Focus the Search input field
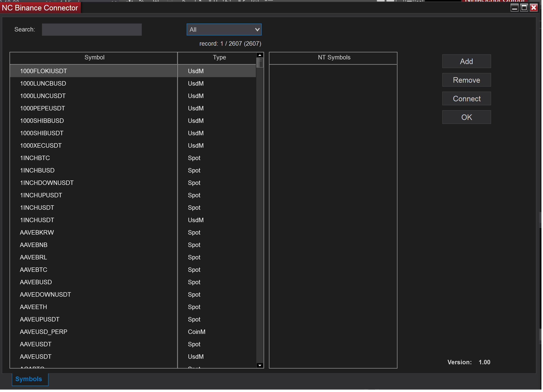The image size is (543, 392). 92,30
